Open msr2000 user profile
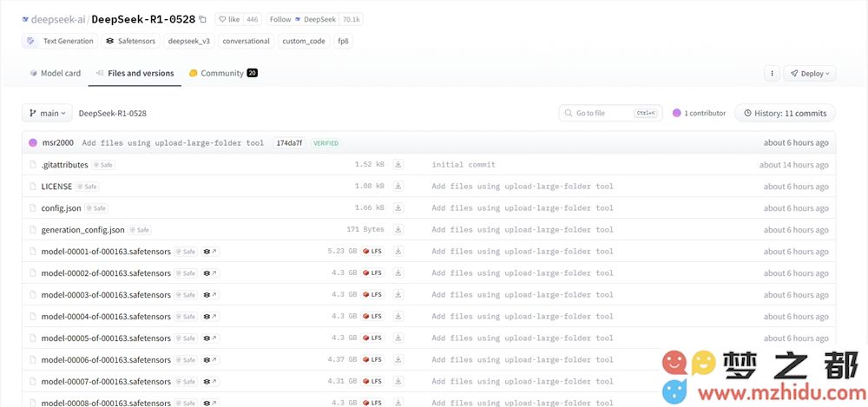 pyautogui.click(x=57, y=143)
